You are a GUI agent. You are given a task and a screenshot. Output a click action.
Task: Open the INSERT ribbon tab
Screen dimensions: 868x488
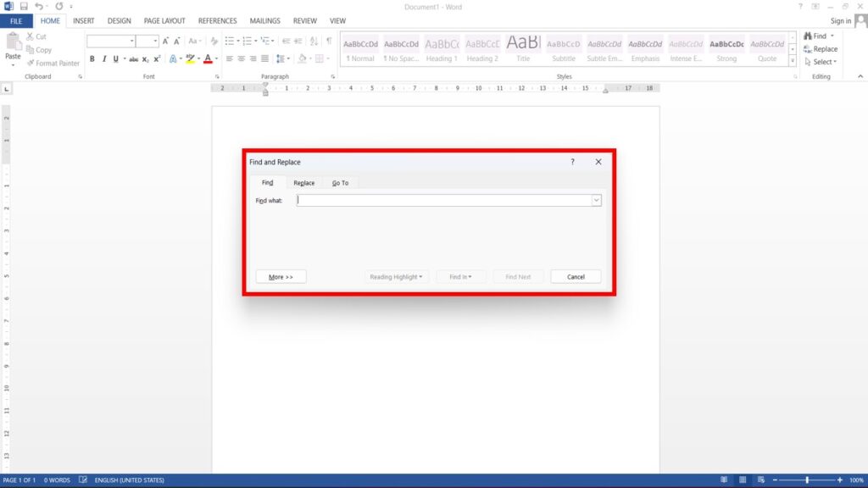pos(83,20)
